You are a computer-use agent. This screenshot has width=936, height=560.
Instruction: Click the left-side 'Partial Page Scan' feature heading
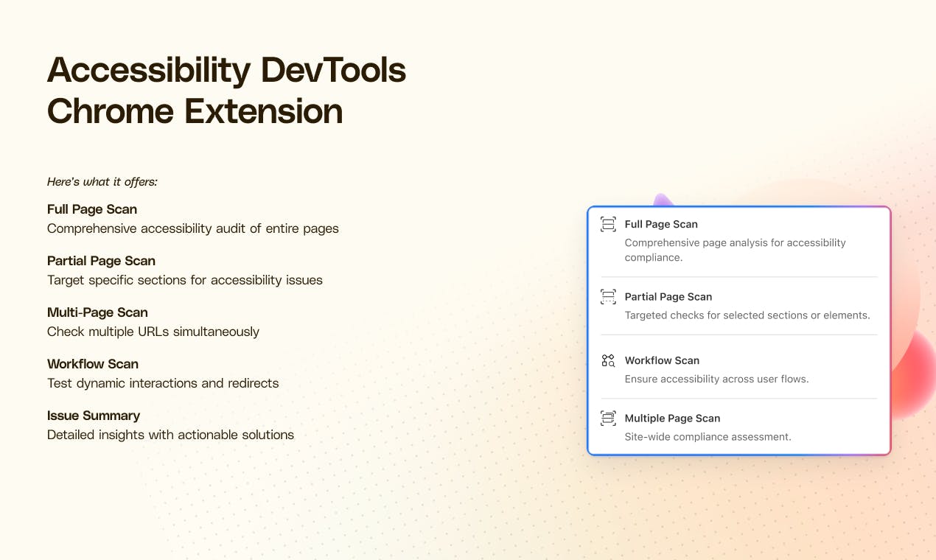[101, 261]
